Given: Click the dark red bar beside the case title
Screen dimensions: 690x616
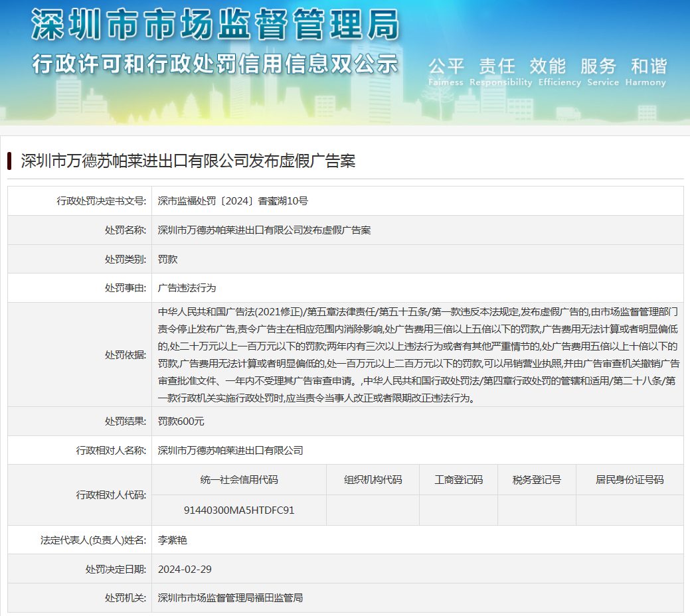Looking at the screenshot, I should pos(10,161).
